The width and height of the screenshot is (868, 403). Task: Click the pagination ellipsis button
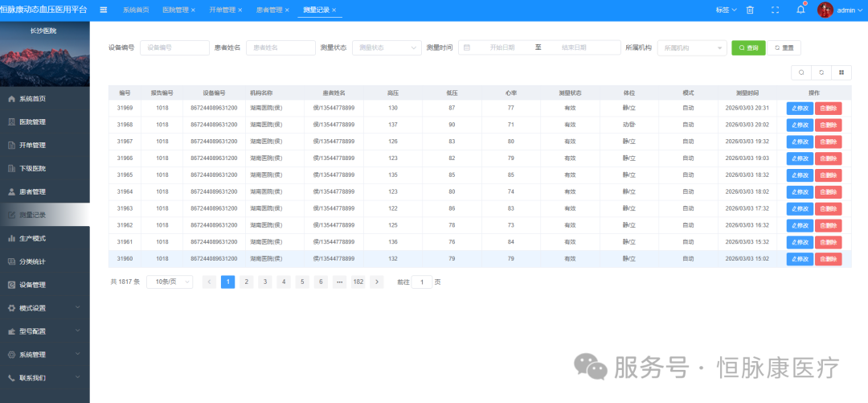[x=339, y=282]
